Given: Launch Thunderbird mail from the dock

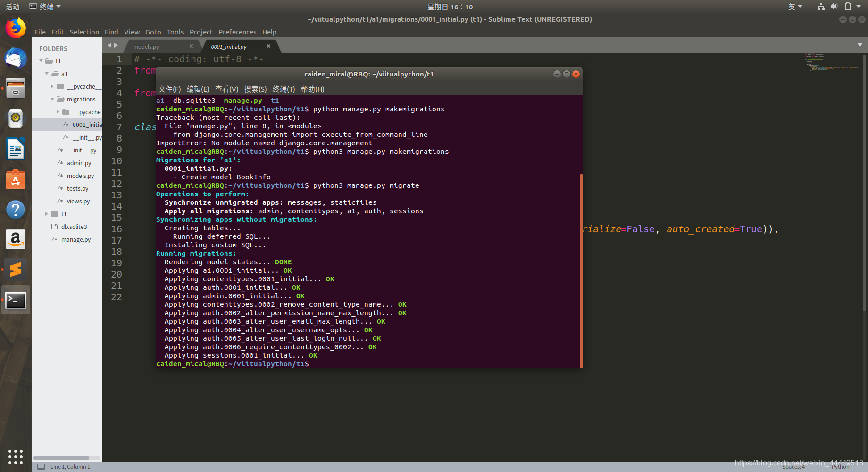Looking at the screenshot, I should point(16,59).
